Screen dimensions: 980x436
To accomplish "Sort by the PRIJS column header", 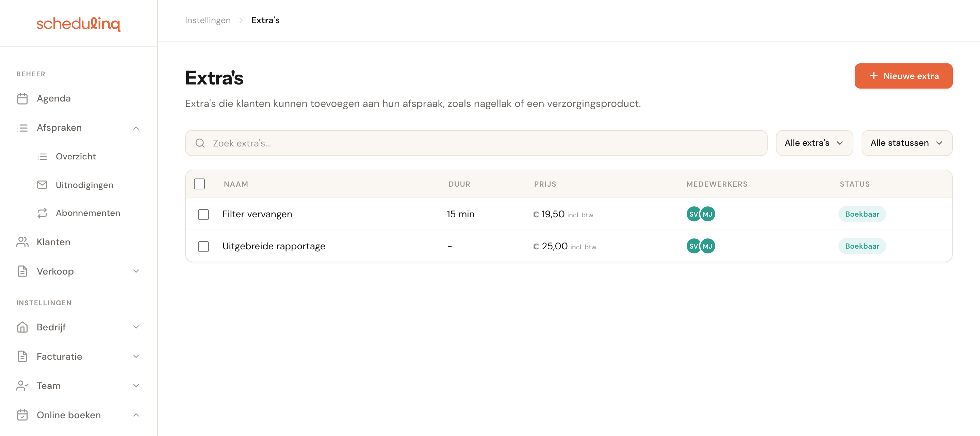I will pos(545,184).
